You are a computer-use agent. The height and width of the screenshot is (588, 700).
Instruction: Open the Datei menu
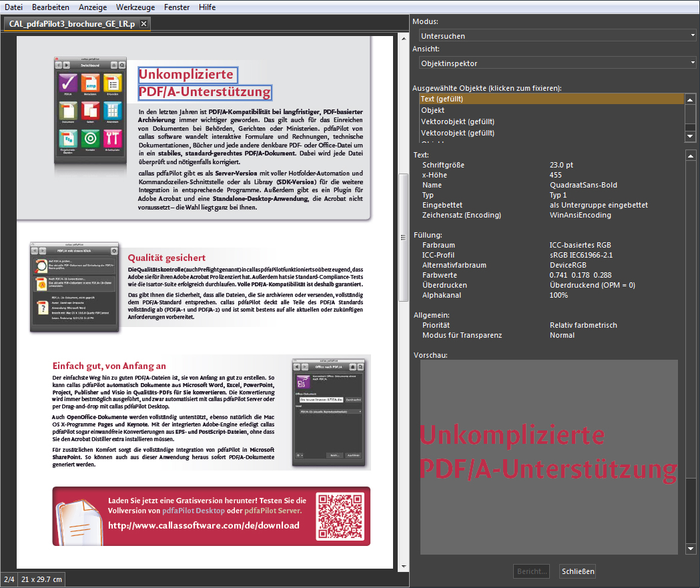13,7
